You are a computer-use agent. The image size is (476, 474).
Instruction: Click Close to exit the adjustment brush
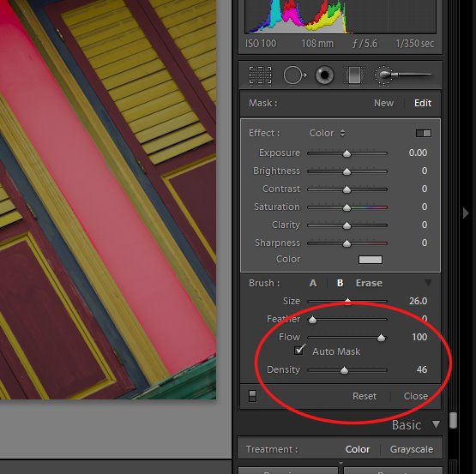pyautogui.click(x=416, y=396)
